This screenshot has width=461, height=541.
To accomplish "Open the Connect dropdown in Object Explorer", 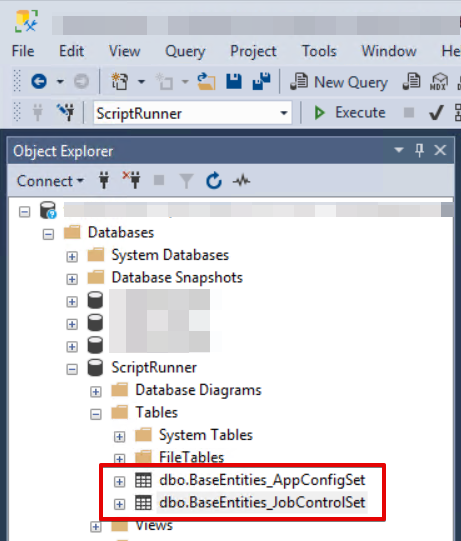I will (x=50, y=181).
